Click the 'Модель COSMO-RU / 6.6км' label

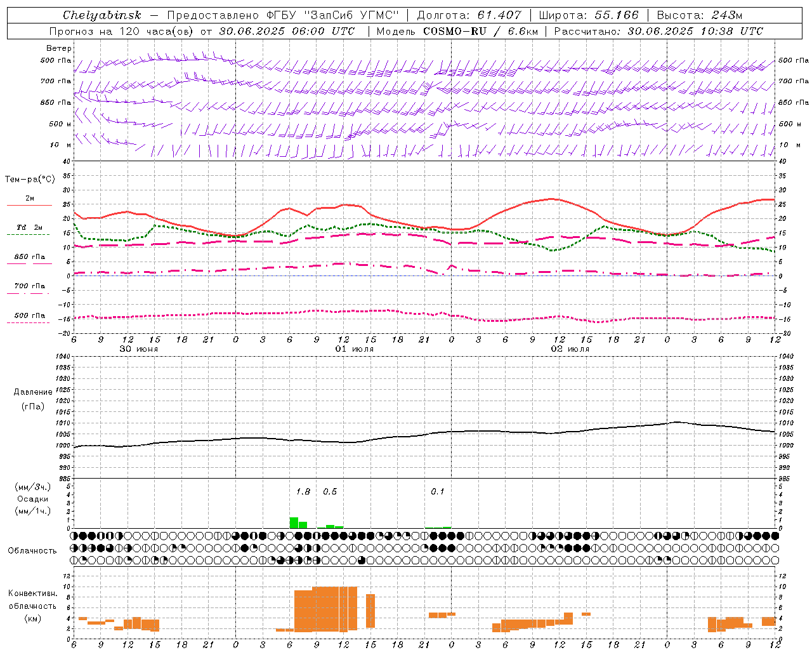point(457,31)
